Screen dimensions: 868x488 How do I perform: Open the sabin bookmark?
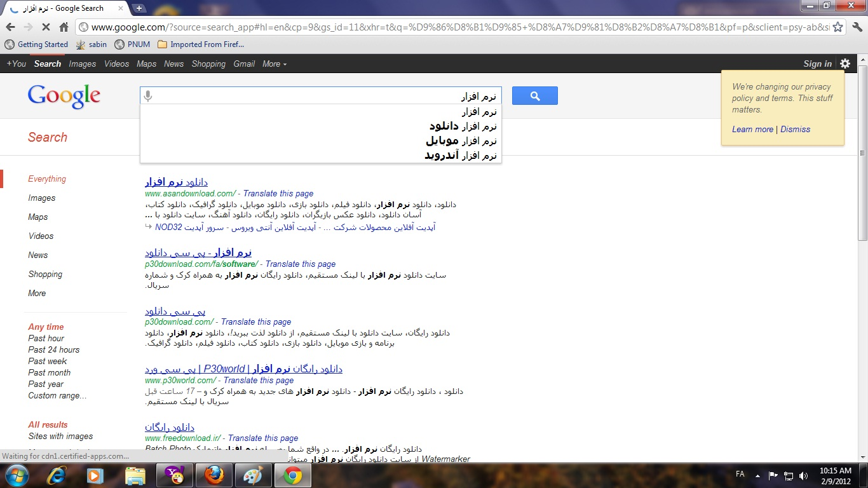(x=92, y=44)
